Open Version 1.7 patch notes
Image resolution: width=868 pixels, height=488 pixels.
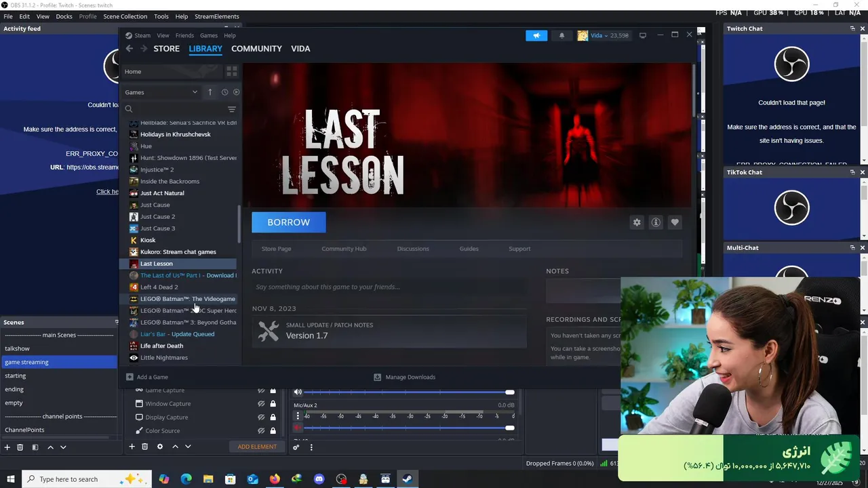[389, 331]
